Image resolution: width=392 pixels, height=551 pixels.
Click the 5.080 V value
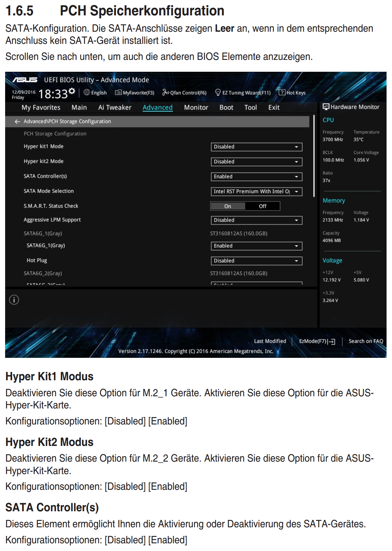[361, 280]
